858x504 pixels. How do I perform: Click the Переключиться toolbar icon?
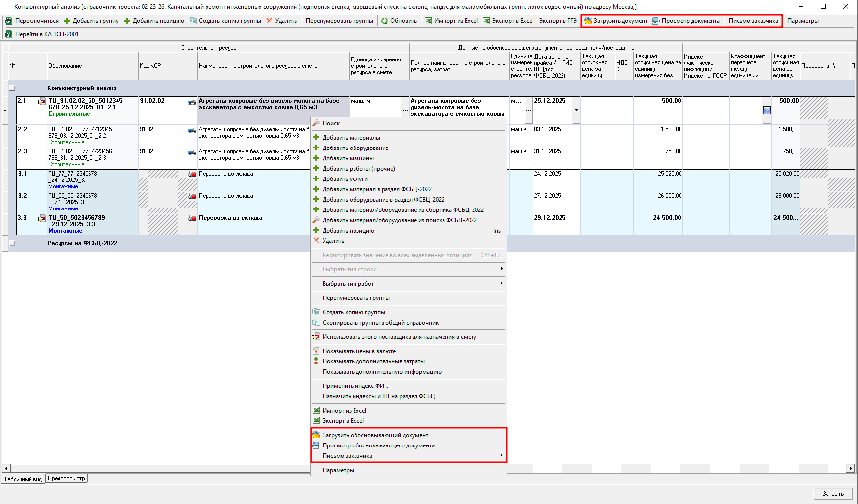click(9, 21)
